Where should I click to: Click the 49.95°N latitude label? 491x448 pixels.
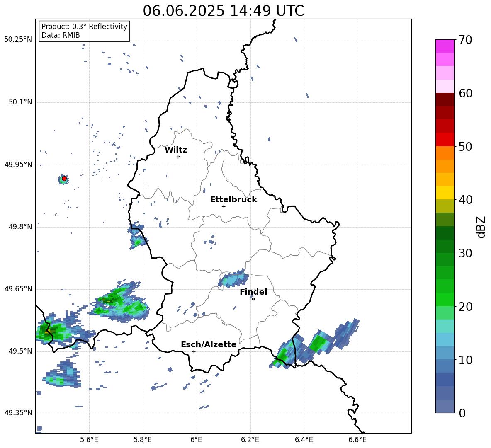[18, 165]
